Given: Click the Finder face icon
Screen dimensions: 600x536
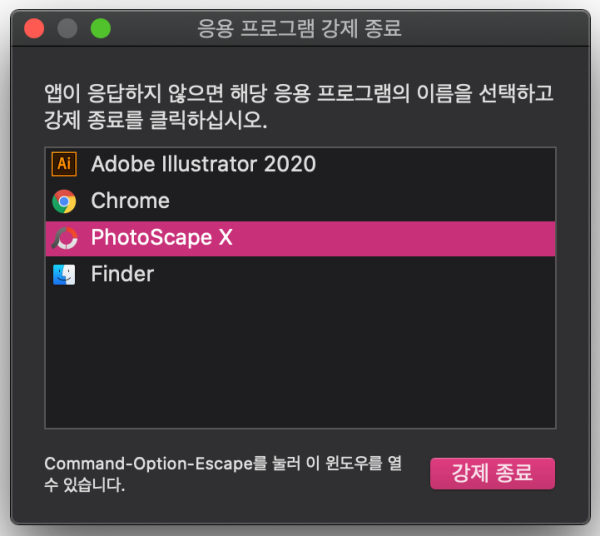Looking at the screenshot, I should [x=64, y=275].
